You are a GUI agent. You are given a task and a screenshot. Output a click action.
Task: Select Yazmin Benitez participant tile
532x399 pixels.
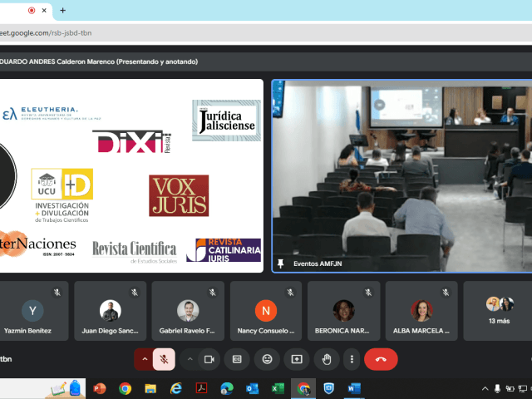33,310
